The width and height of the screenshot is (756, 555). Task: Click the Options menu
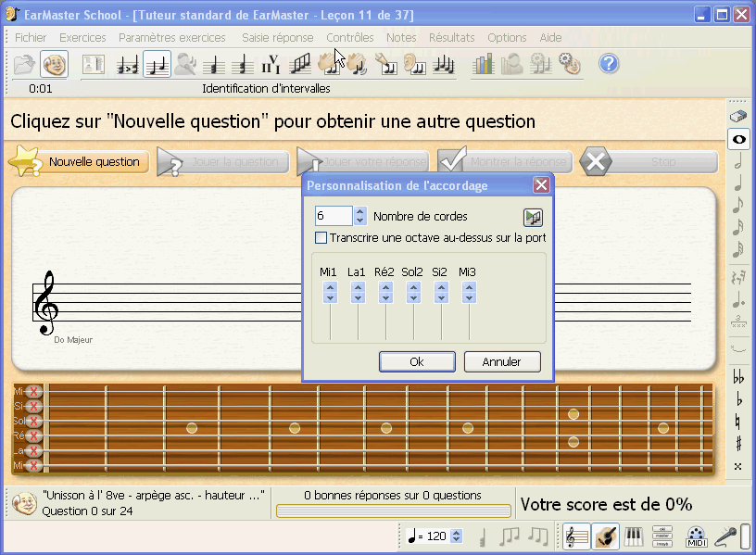[507, 38]
